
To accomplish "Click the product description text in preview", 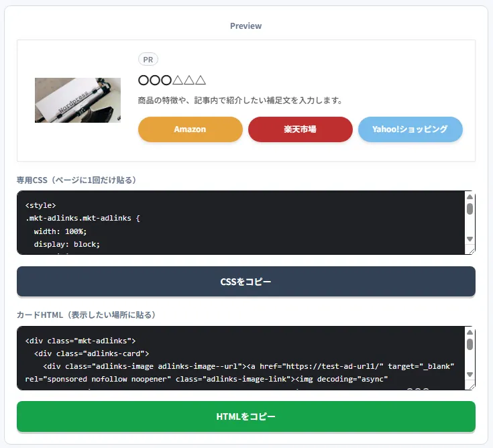I will point(240,101).
